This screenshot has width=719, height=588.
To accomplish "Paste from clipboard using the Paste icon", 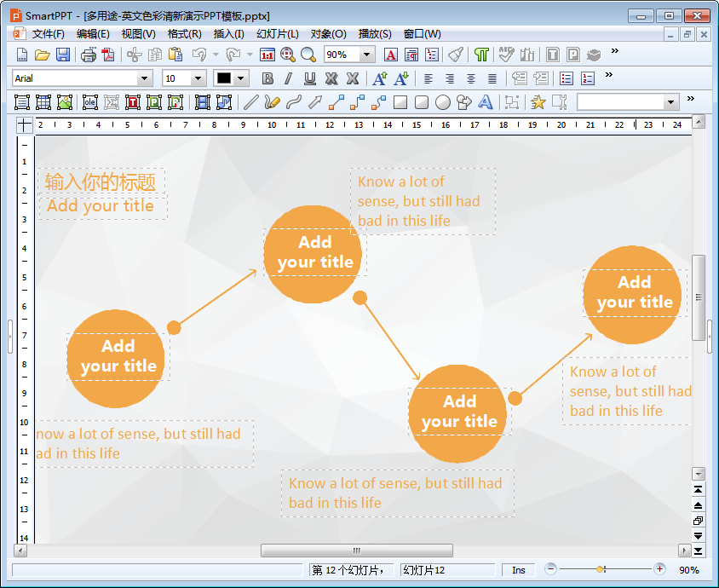I will pos(175,55).
